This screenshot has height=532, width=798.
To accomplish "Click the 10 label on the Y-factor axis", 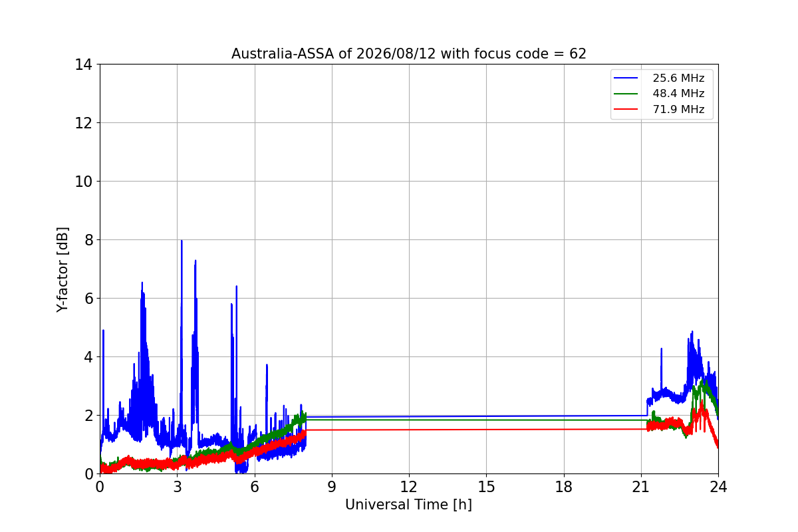I will 84,182.
